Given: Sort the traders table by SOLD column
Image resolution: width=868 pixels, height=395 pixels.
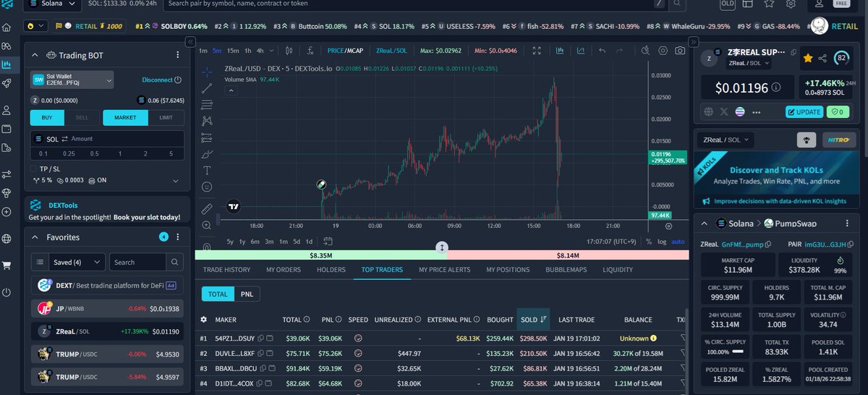Looking at the screenshot, I should pos(532,319).
